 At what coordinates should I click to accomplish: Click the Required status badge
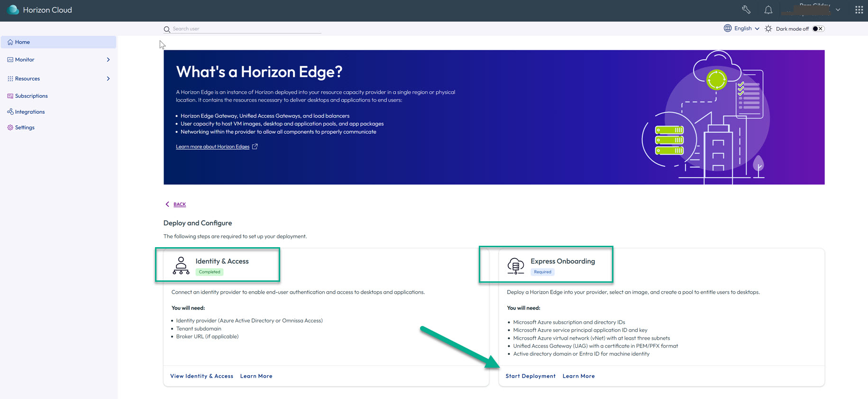[543, 272]
